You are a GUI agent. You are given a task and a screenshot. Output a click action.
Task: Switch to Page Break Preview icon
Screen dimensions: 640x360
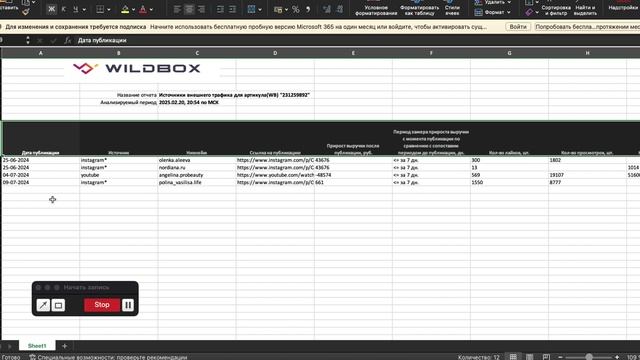pyautogui.click(x=546, y=357)
